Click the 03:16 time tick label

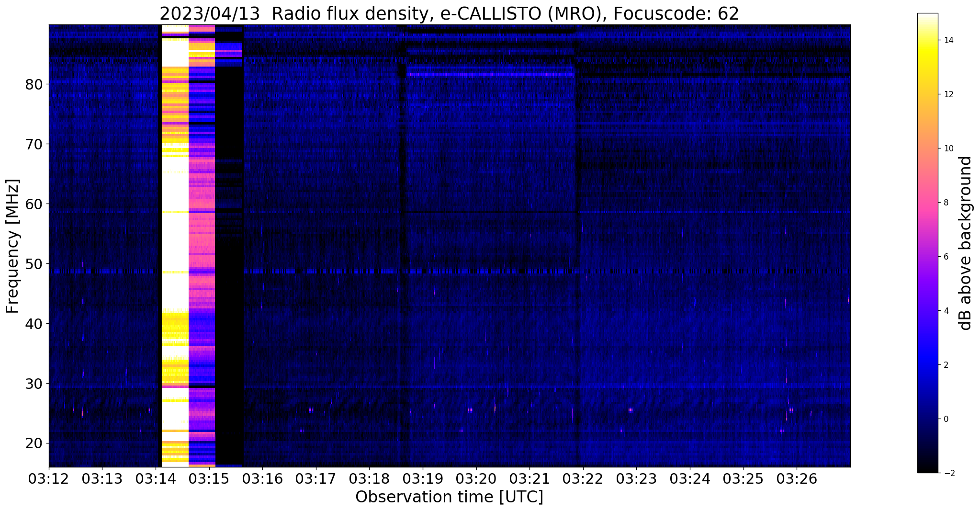[x=262, y=479]
